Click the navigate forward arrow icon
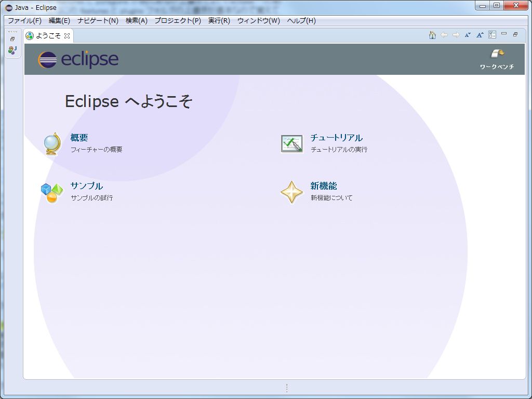The image size is (532, 399). [x=456, y=35]
